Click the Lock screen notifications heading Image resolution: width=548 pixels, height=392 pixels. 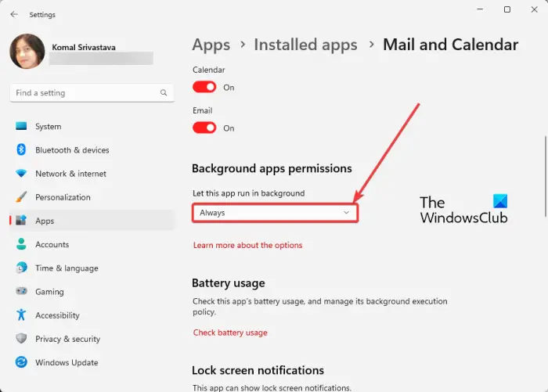point(258,370)
